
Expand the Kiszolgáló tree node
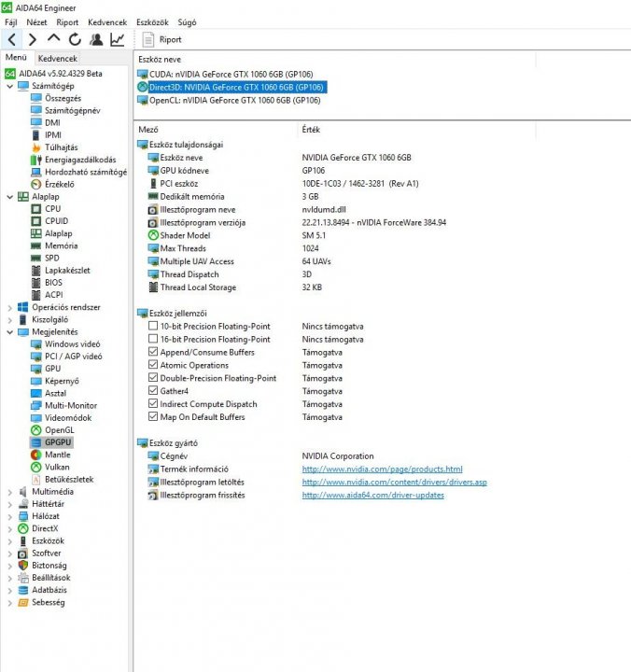(10, 320)
